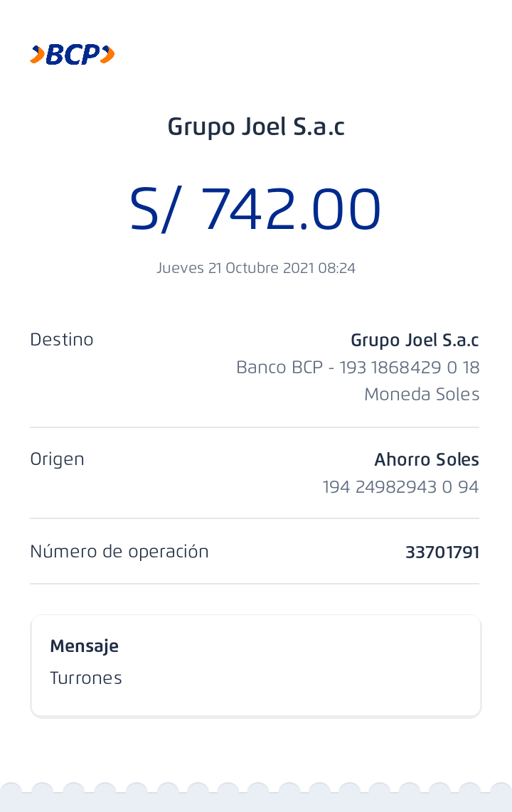512x812 pixels.
Task: Click the divider line below Número de operación
Action: [255, 584]
